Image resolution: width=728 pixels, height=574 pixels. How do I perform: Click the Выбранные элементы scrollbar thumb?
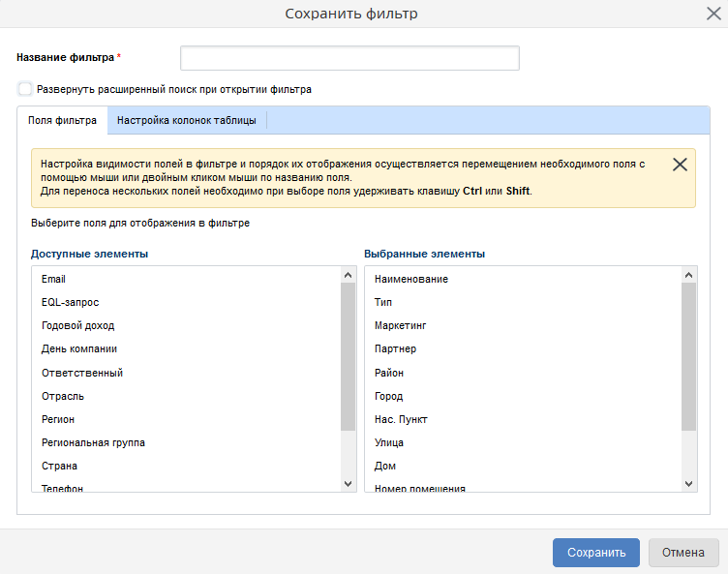pos(689,356)
